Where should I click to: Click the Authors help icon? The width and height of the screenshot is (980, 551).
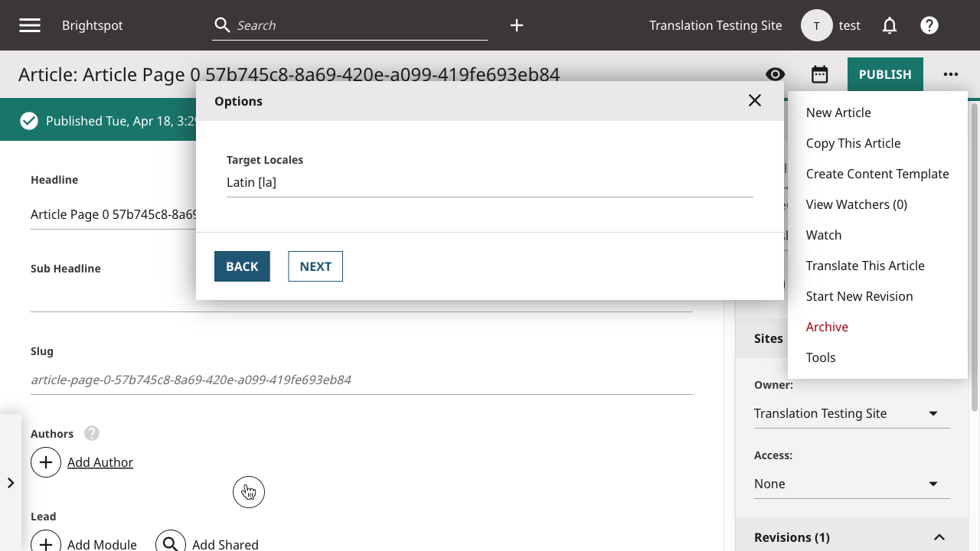pos(92,433)
